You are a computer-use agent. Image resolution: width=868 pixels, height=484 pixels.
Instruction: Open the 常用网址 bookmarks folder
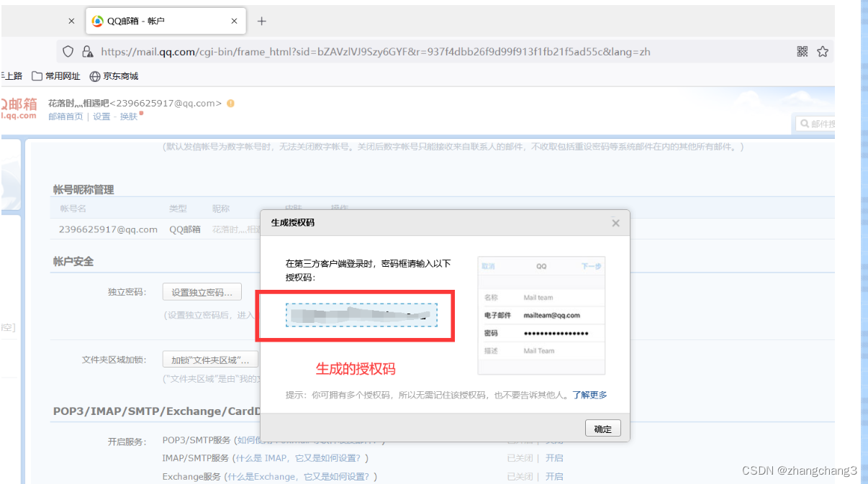(x=56, y=76)
